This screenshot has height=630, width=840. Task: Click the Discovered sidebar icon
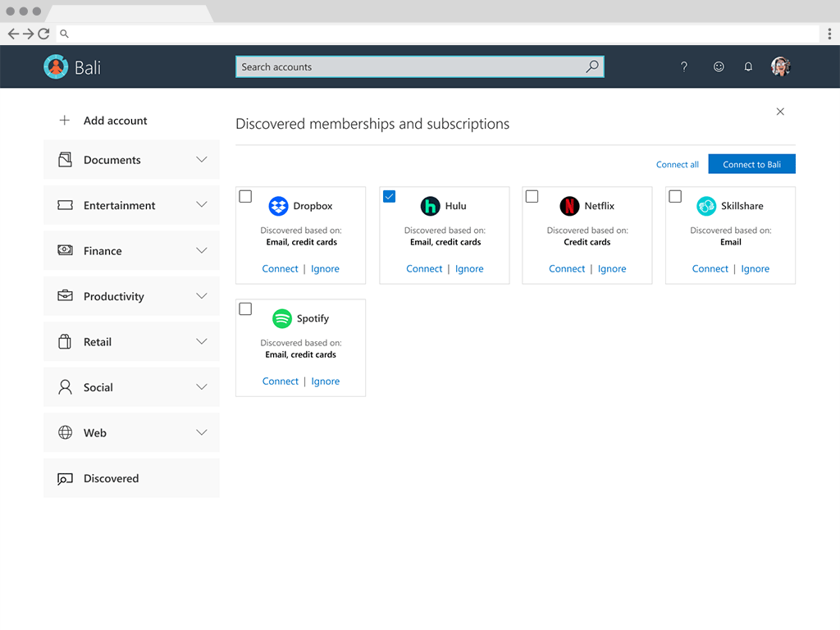(65, 478)
